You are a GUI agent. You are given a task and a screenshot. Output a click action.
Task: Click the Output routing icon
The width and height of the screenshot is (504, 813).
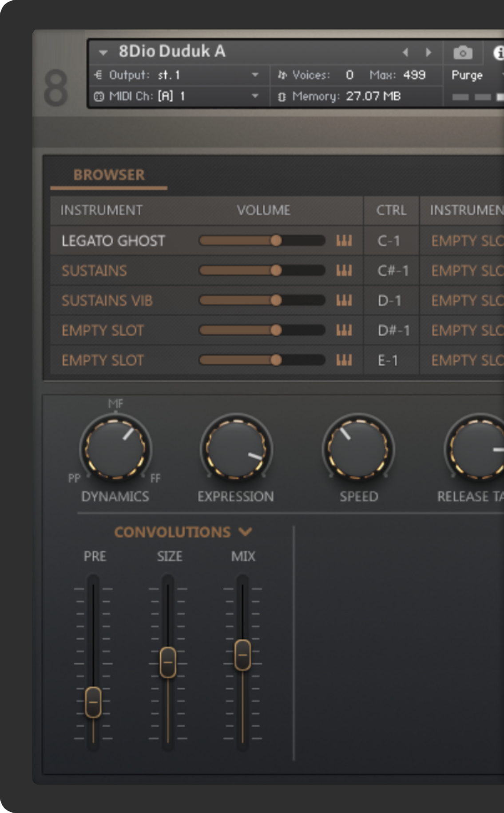(x=99, y=75)
